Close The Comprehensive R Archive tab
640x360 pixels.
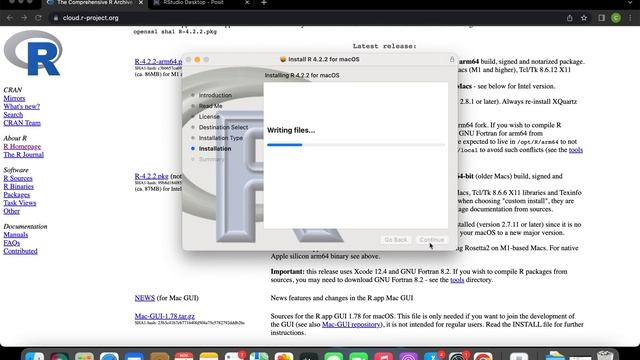click(140, 3)
